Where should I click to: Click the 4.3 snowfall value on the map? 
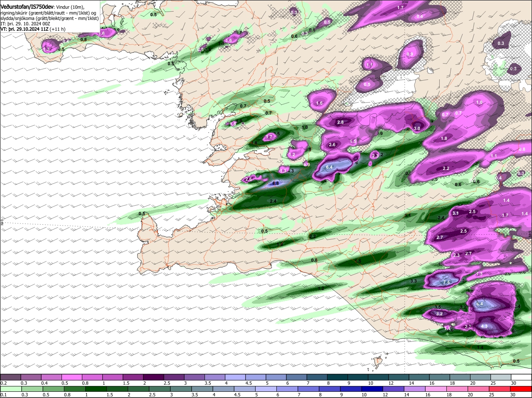click(x=484, y=327)
